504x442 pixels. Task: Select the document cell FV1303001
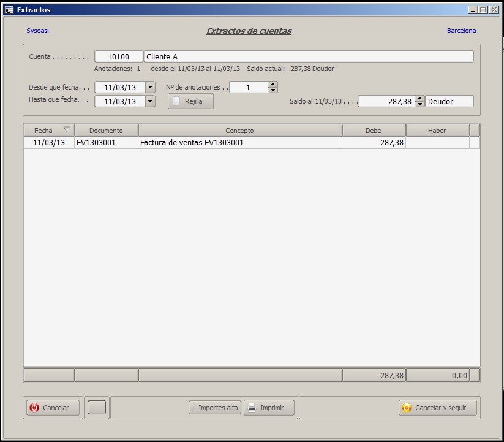[x=107, y=142]
